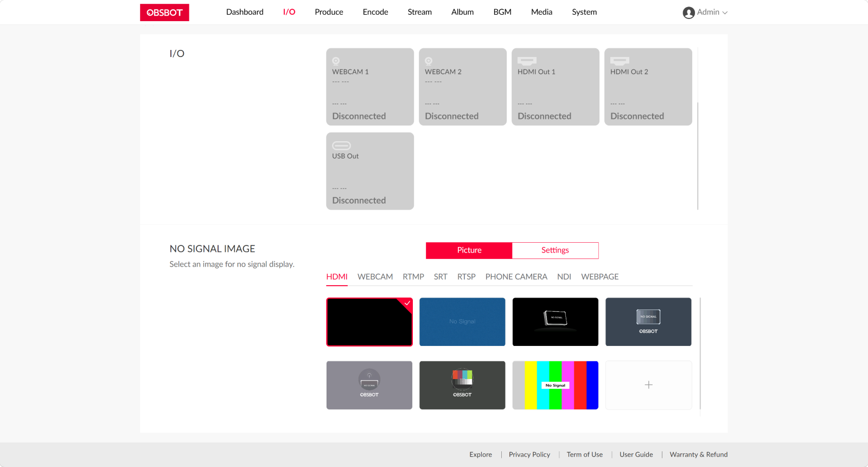Viewport: 868px width, 467px height.
Task: Select the HDMI tab
Action: (337, 277)
